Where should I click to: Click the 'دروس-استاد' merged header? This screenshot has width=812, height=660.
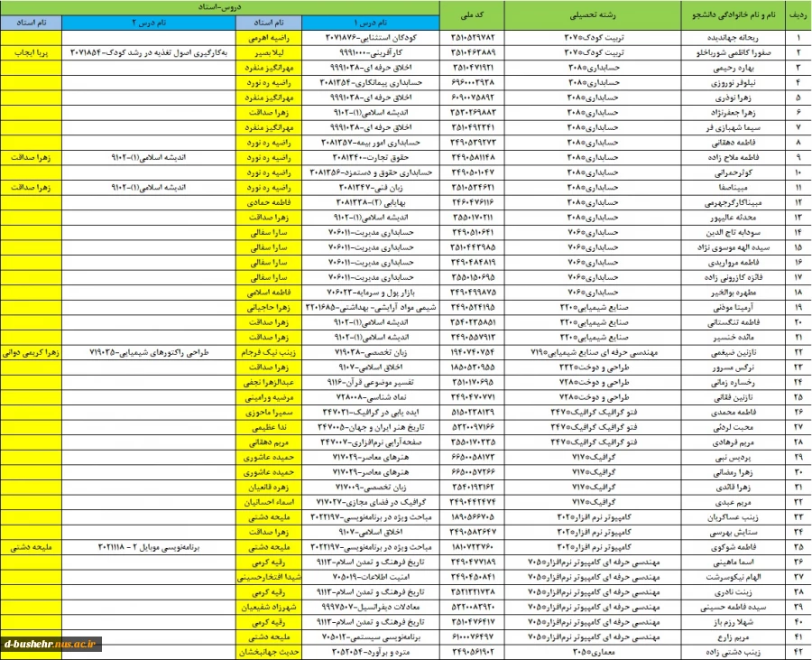point(220,7)
